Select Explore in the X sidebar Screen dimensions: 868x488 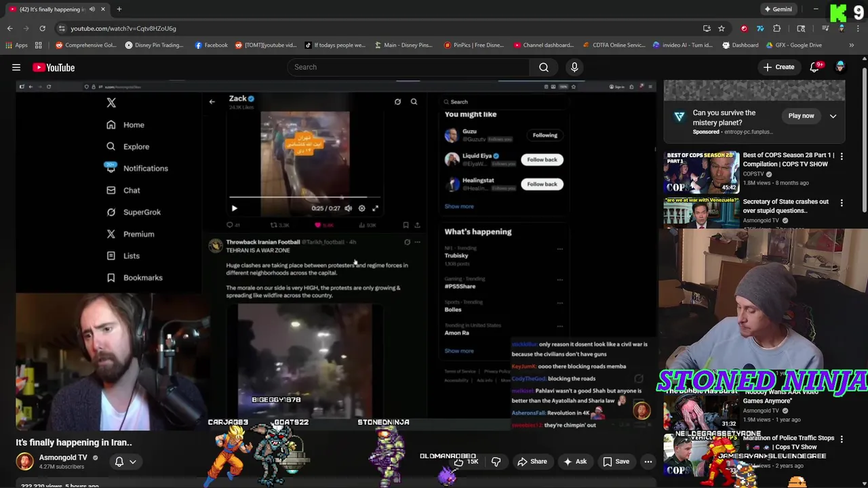[x=127, y=146]
